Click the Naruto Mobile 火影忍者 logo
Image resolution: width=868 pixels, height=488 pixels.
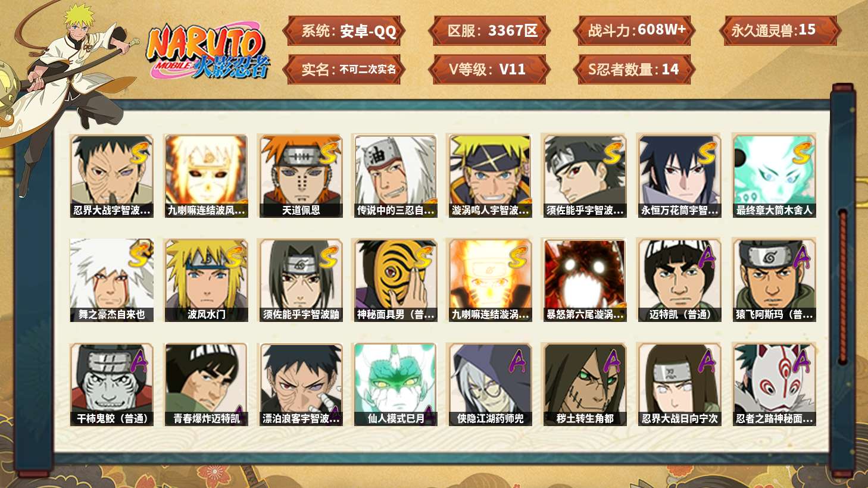[208, 51]
